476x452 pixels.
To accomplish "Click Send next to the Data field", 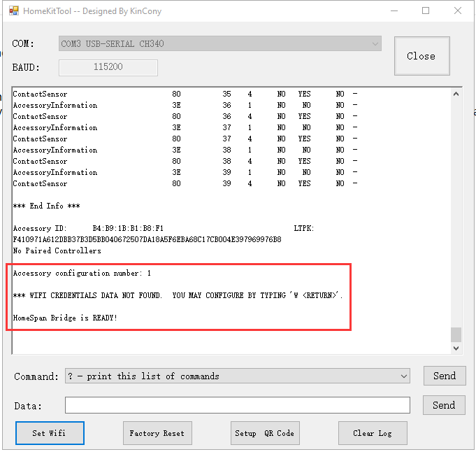I will tap(444, 405).
